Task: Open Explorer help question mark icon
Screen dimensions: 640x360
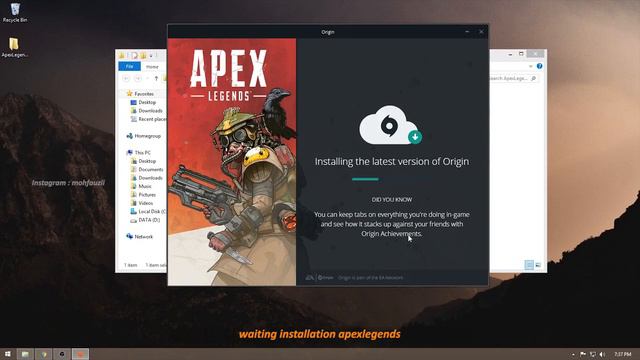Action: [x=540, y=66]
